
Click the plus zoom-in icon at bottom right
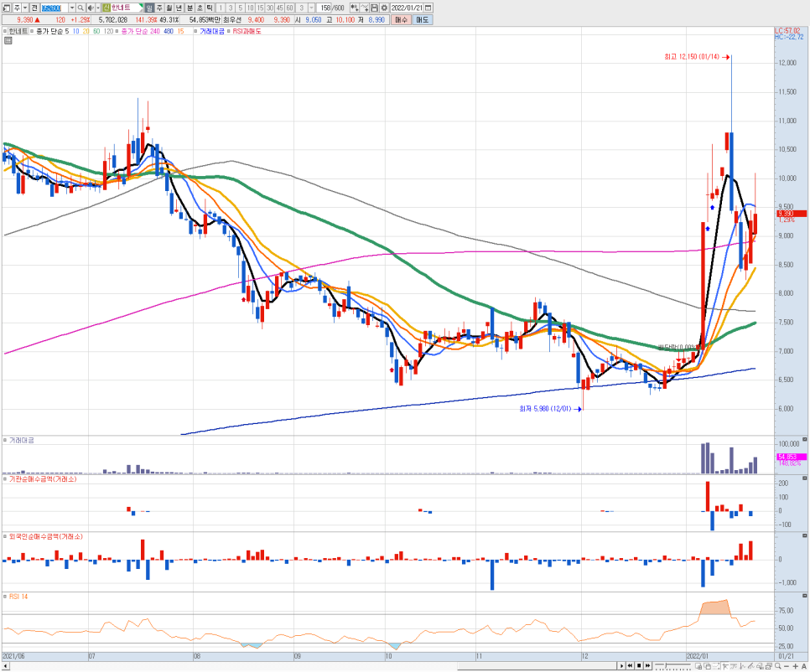(x=796, y=666)
